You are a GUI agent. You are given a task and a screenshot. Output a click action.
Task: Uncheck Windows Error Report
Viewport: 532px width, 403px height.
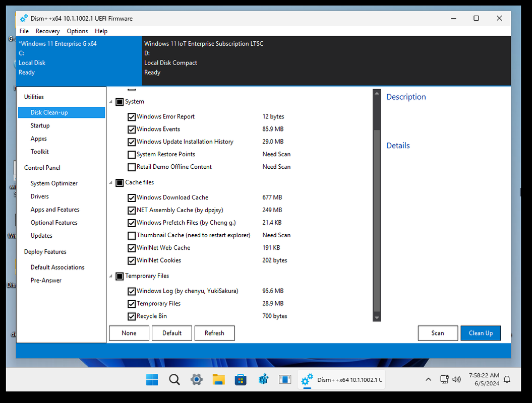132,117
